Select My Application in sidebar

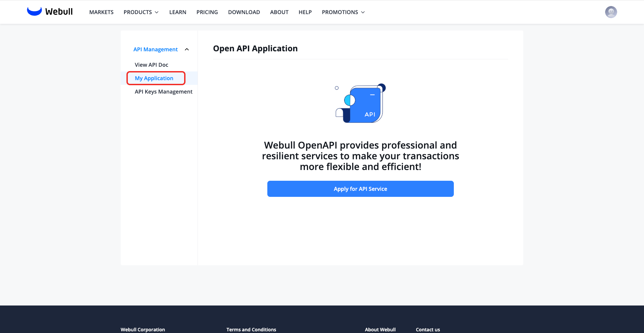coord(154,78)
